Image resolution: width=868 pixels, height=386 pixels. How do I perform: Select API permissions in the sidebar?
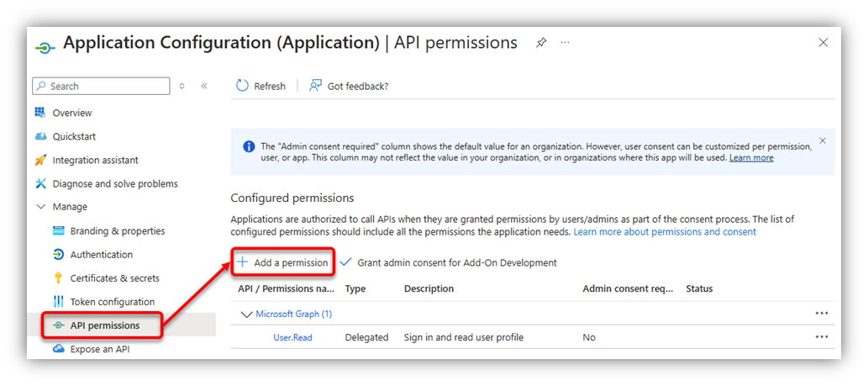tap(105, 325)
